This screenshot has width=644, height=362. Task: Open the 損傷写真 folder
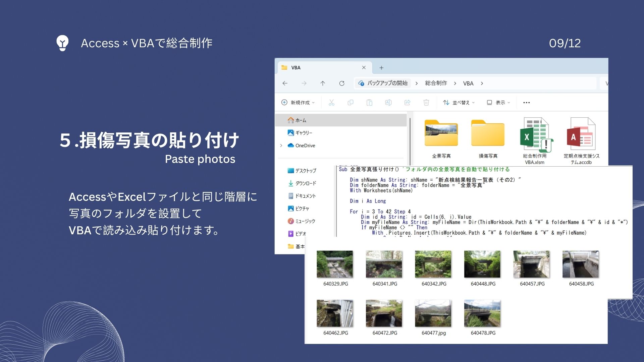488,139
